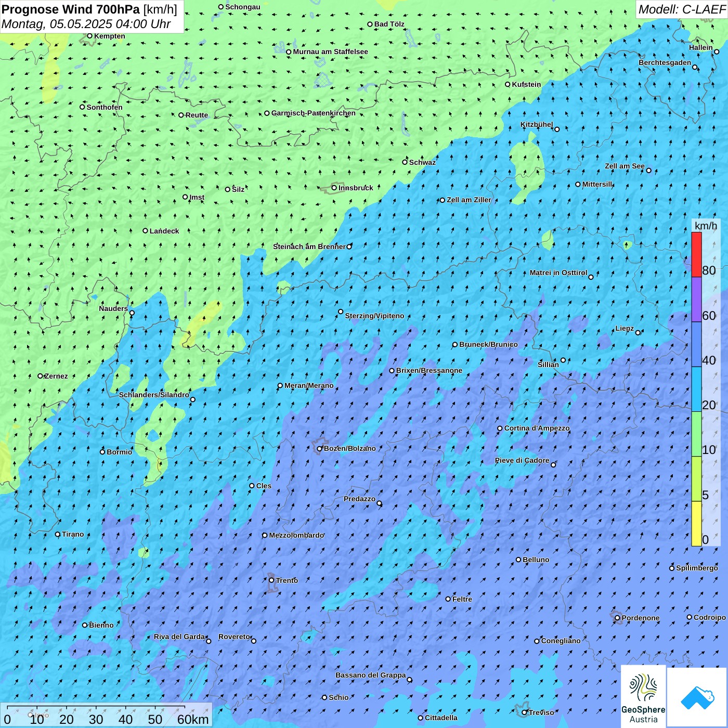Select the red segment of the wind legend
This screenshot has height=728, width=728.
coord(696,254)
